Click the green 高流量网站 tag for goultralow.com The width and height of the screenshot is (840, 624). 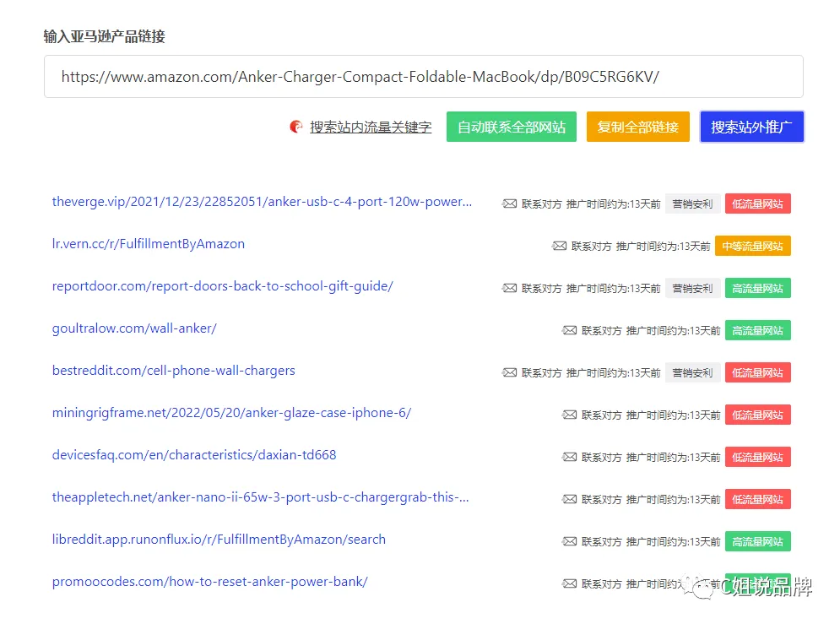757,330
